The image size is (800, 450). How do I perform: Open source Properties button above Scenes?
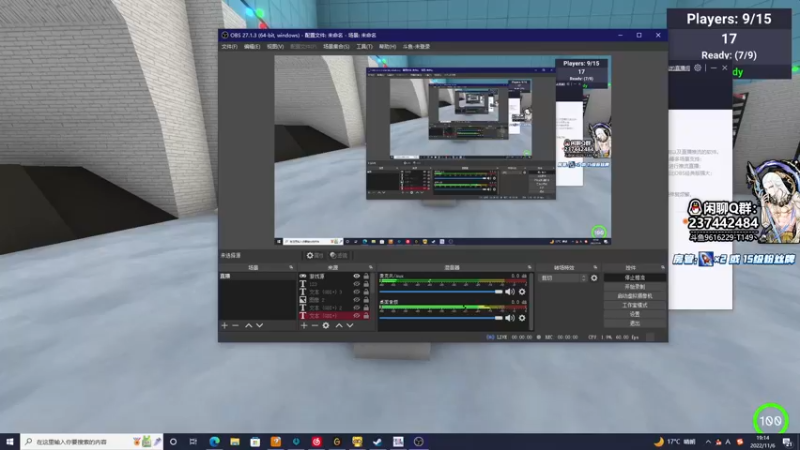coord(315,255)
